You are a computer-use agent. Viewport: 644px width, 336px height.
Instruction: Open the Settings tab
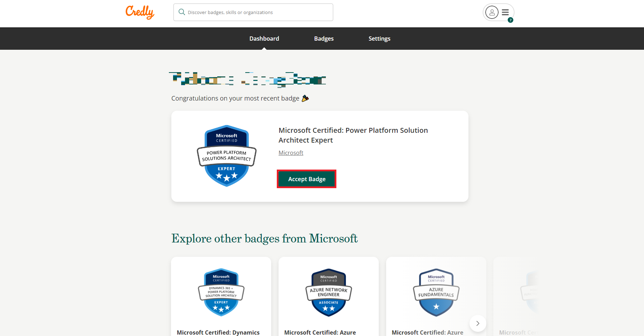click(379, 39)
